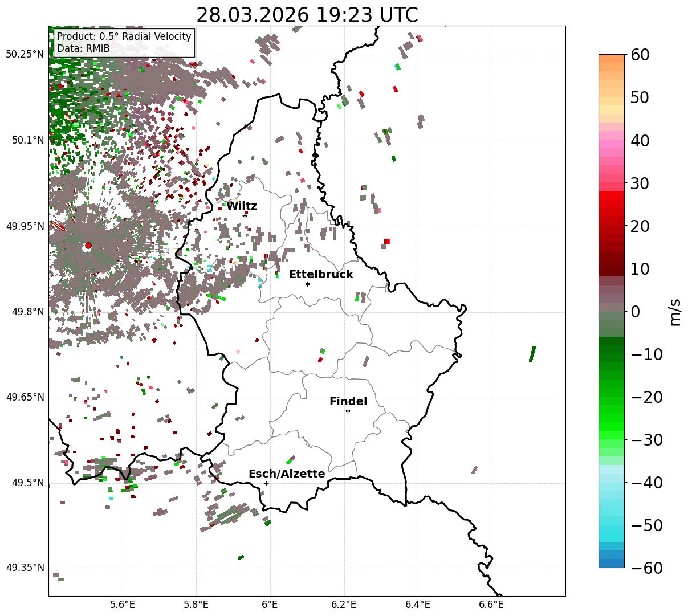Click the colorbar 50 tick label

(x=639, y=97)
